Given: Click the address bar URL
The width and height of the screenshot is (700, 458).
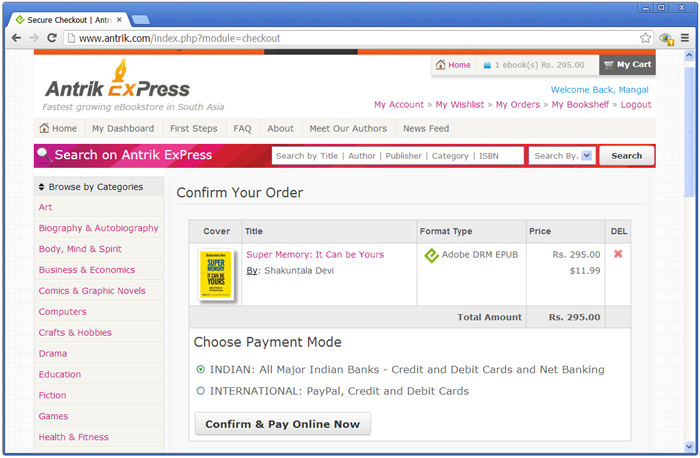Looking at the screenshot, I should pos(179,38).
